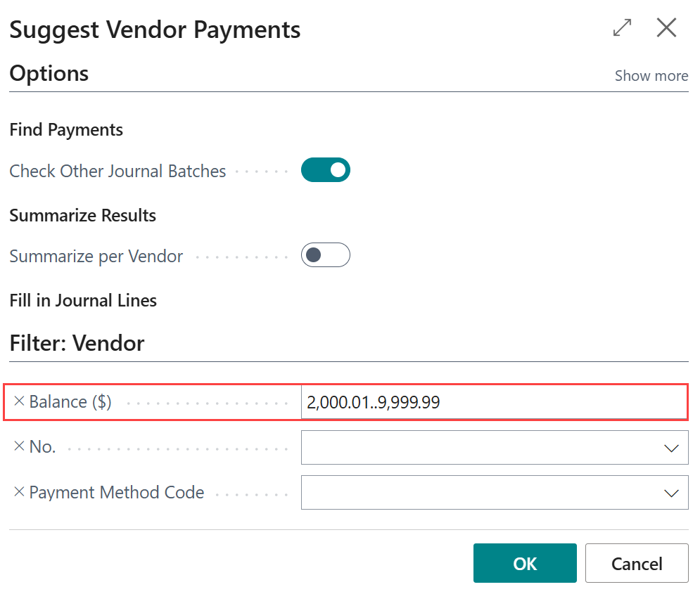The width and height of the screenshot is (700, 594).
Task: Toggle the Check Other Journal Batches switch off
Action: point(325,169)
